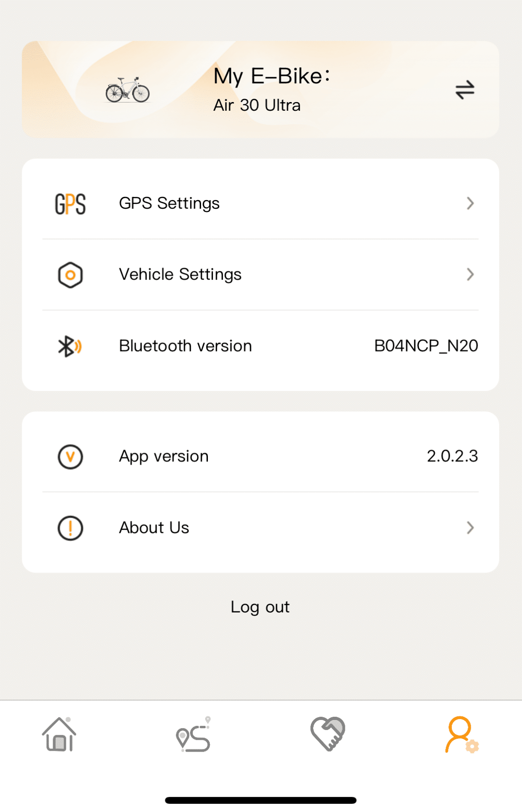Open the Vehicle Settings row label

tap(180, 275)
